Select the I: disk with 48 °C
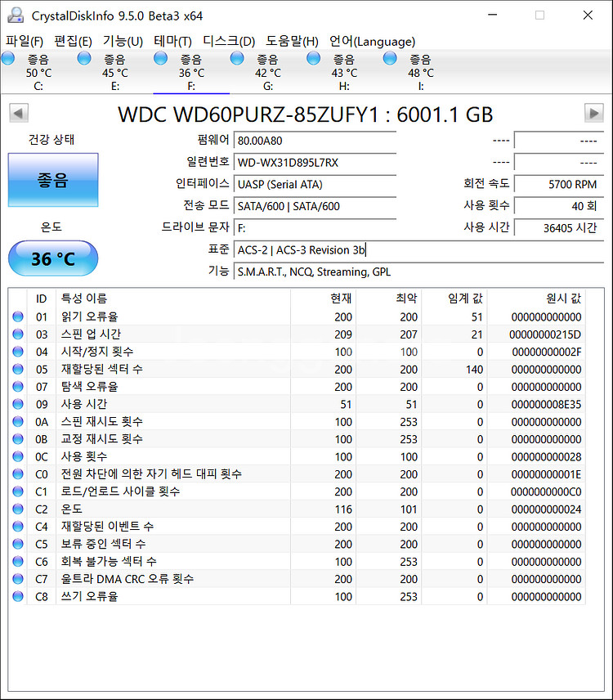The image size is (613, 700). click(x=421, y=72)
